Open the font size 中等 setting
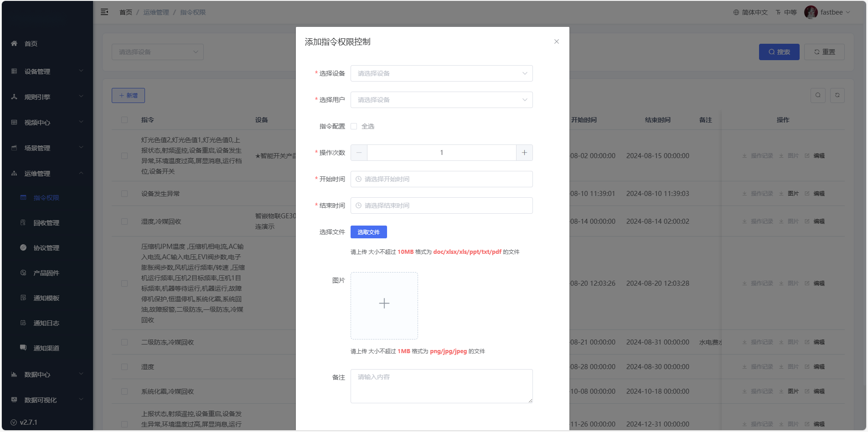Screen dimensions: 868x432 (x=786, y=12)
